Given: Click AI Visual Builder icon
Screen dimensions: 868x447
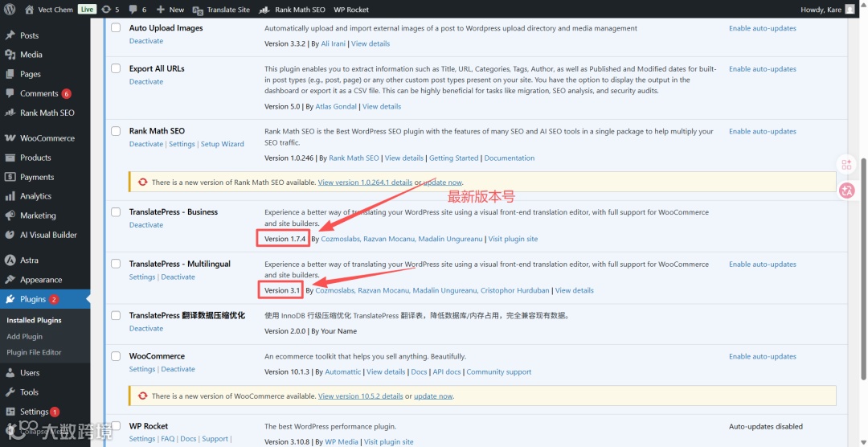Looking at the screenshot, I should pyautogui.click(x=10, y=235).
